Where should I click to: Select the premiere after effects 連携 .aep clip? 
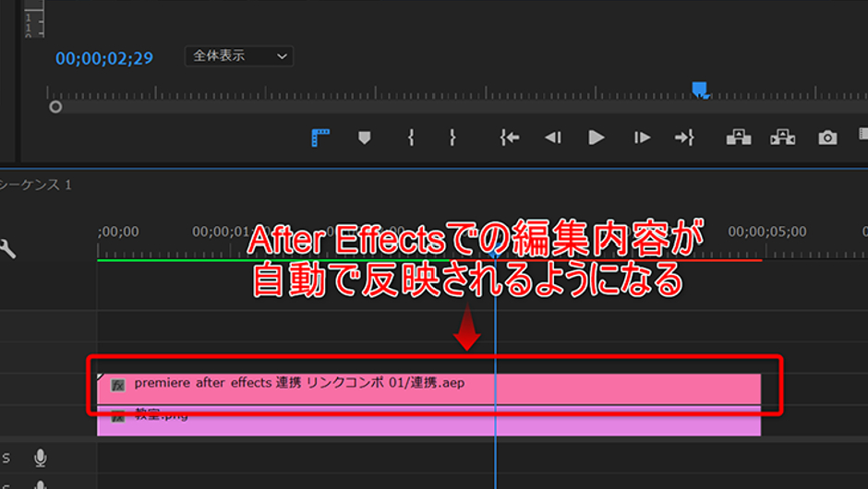tap(429, 388)
